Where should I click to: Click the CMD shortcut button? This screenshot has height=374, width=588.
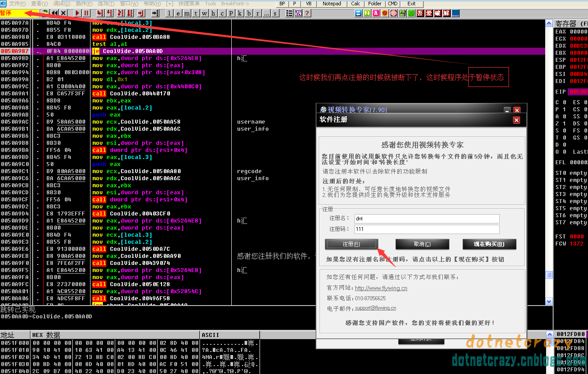tap(393, 4)
